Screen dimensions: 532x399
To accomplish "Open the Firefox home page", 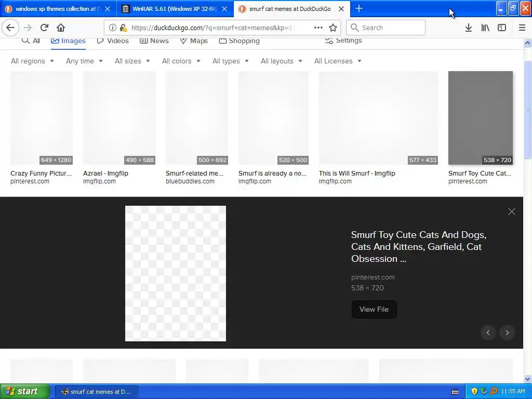I will click(x=61, y=28).
